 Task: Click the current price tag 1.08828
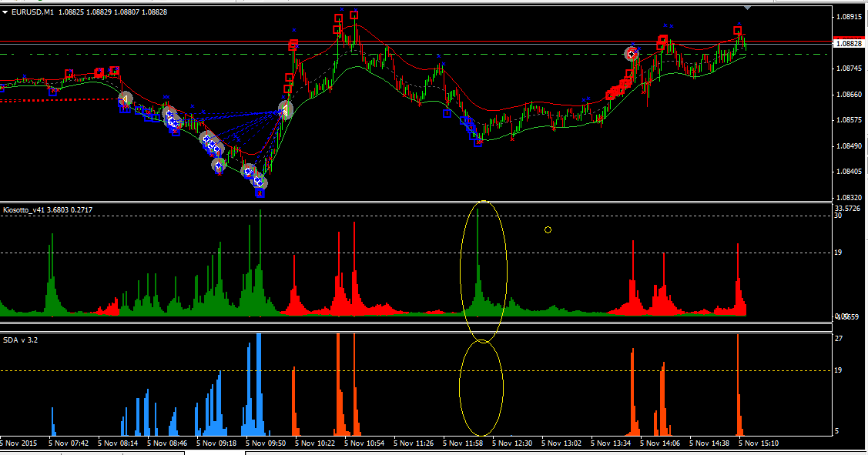[850, 43]
